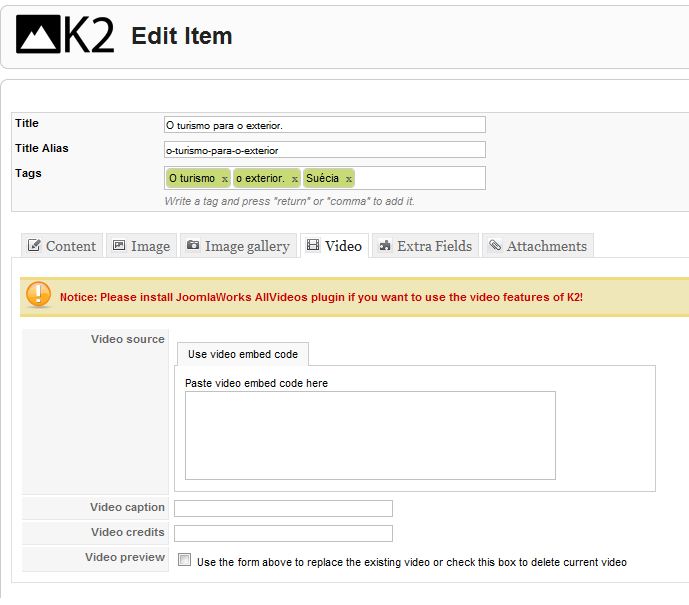Open the Image gallery tab
The height and width of the screenshot is (605, 689).
click(x=239, y=246)
